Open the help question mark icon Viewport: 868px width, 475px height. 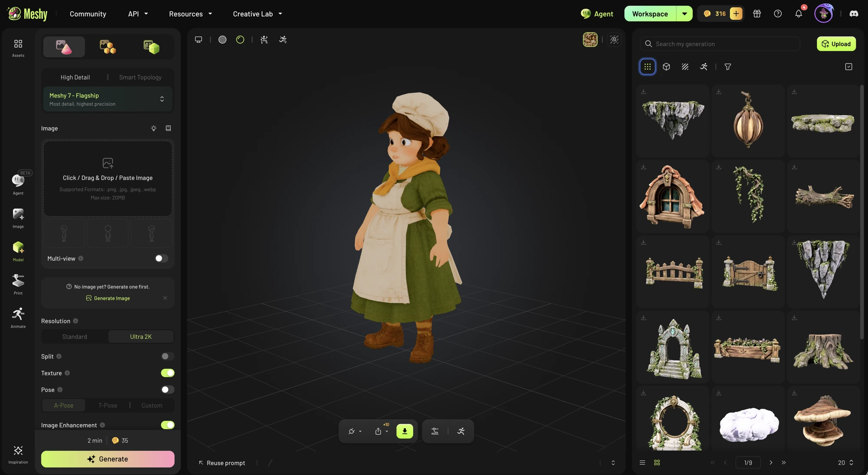pos(778,14)
